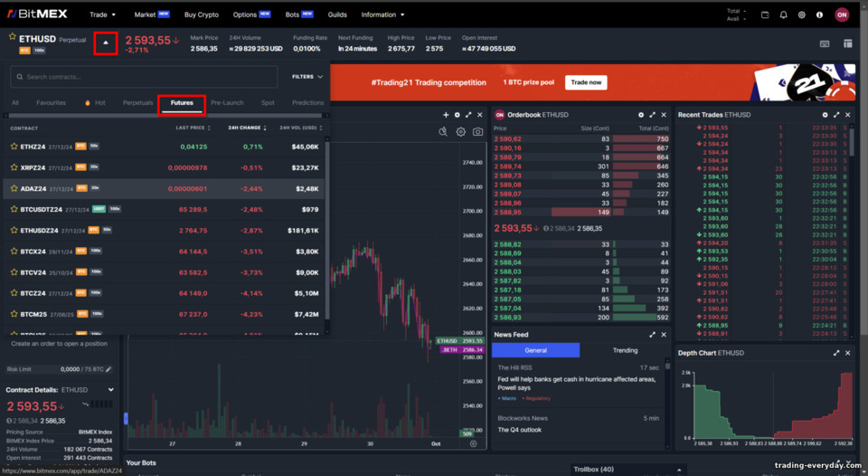Click the info icon in top bar
Viewport: 868px width, 476px height.
coord(819,15)
